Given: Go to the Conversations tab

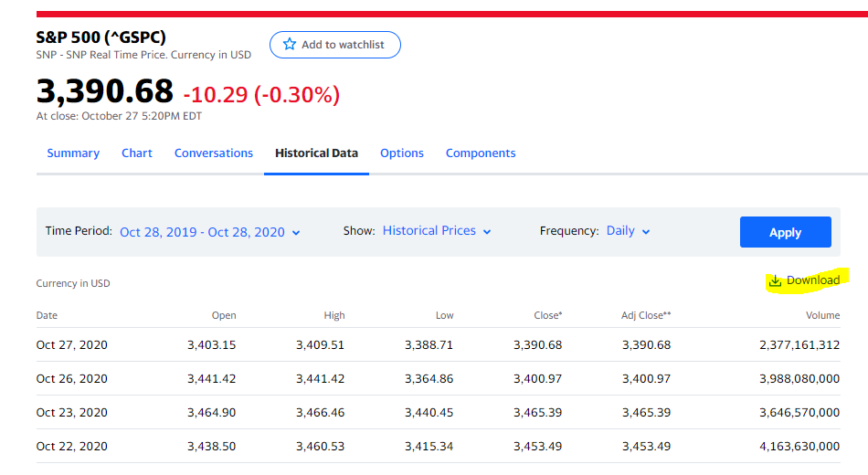Looking at the screenshot, I should click(214, 153).
